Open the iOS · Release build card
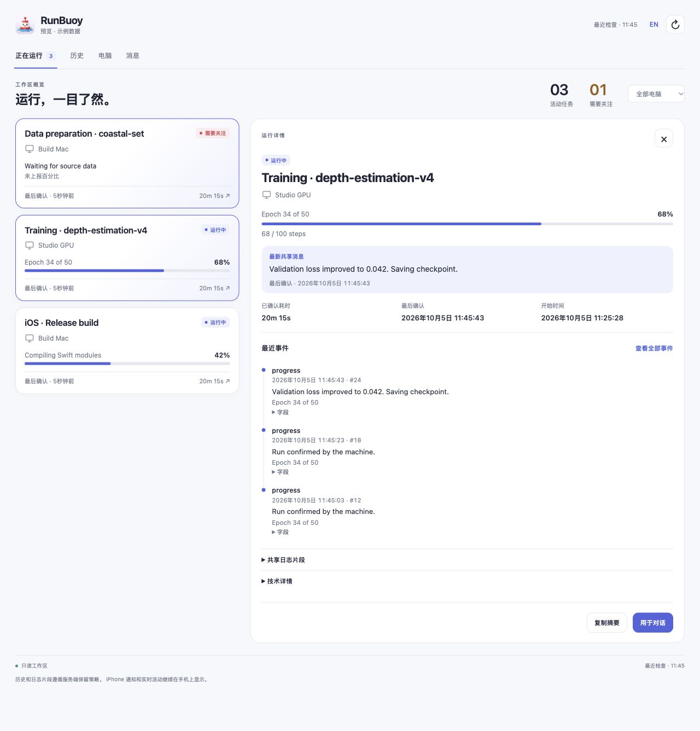The height and width of the screenshot is (731, 700). click(x=127, y=351)
